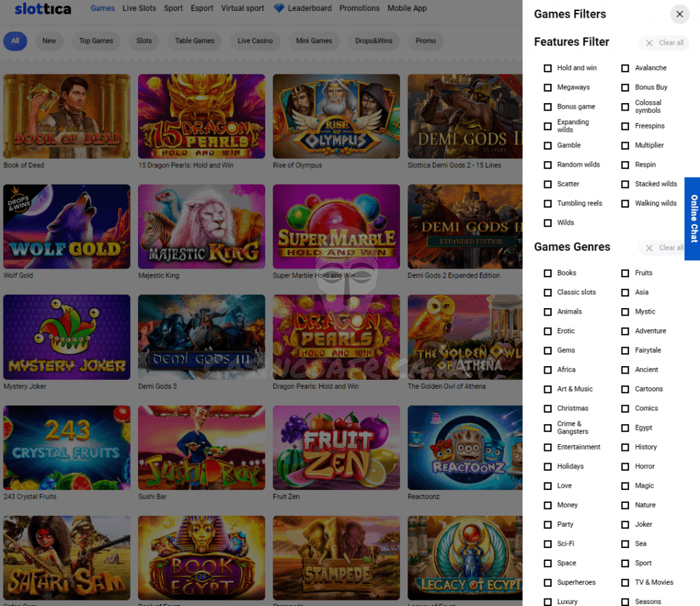Show Top Games category

point(96,41)
